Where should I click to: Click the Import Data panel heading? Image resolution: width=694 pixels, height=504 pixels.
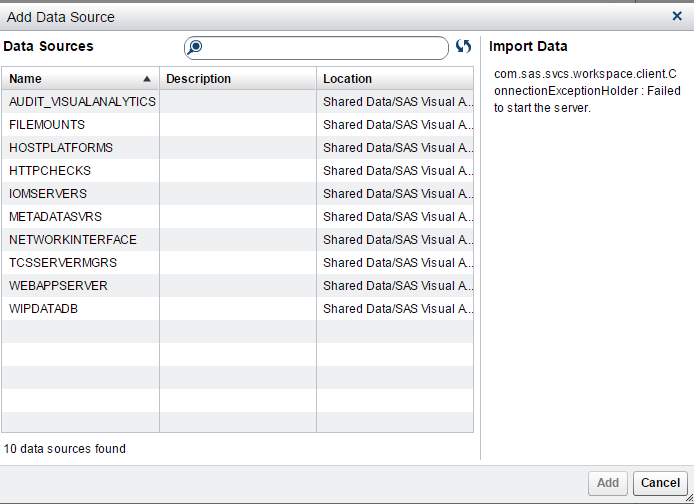coord(528,47)
